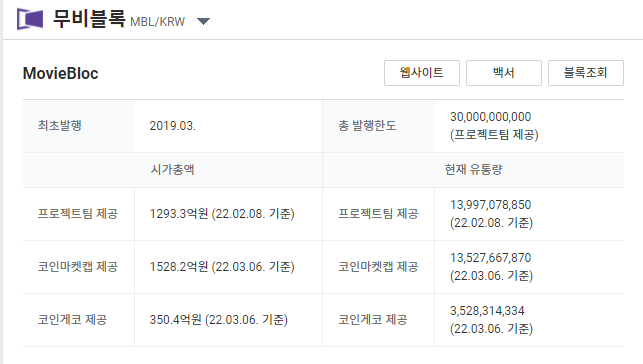Image resolution: width=643 pixels, height=364 pixels.
Task: Click the 총 발행한도 label cell
Action: coord(379,126)
